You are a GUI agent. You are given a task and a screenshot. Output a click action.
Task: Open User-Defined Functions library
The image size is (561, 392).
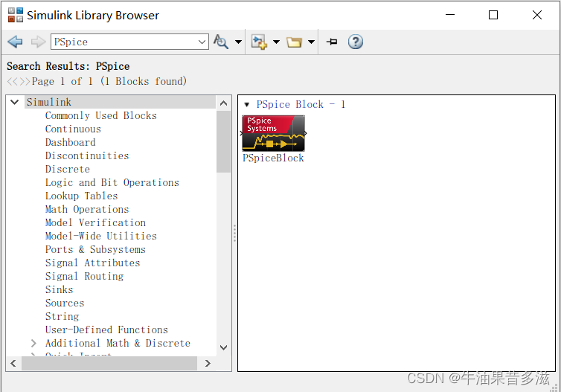pos(106,330)
